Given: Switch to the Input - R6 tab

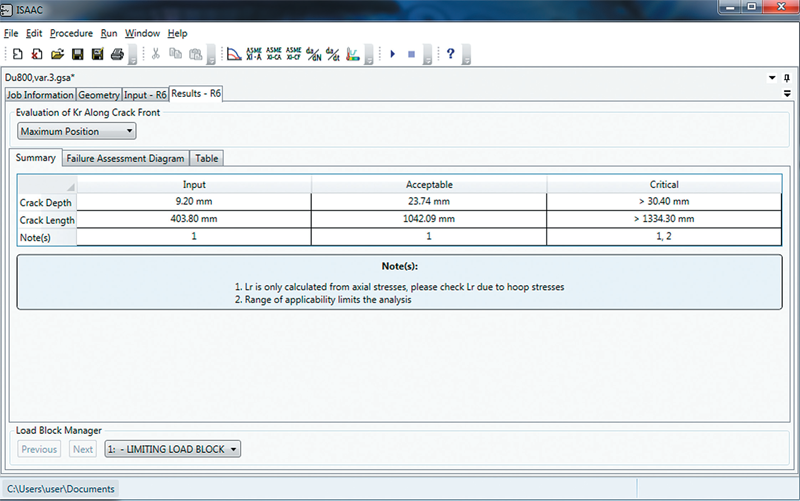Looking at the screenshot, I should [145, 95].
